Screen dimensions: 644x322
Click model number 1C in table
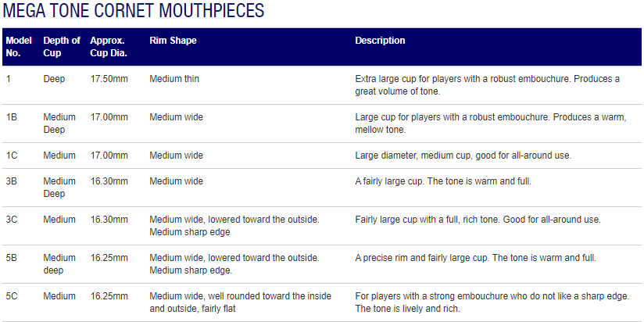click(12, 156)
